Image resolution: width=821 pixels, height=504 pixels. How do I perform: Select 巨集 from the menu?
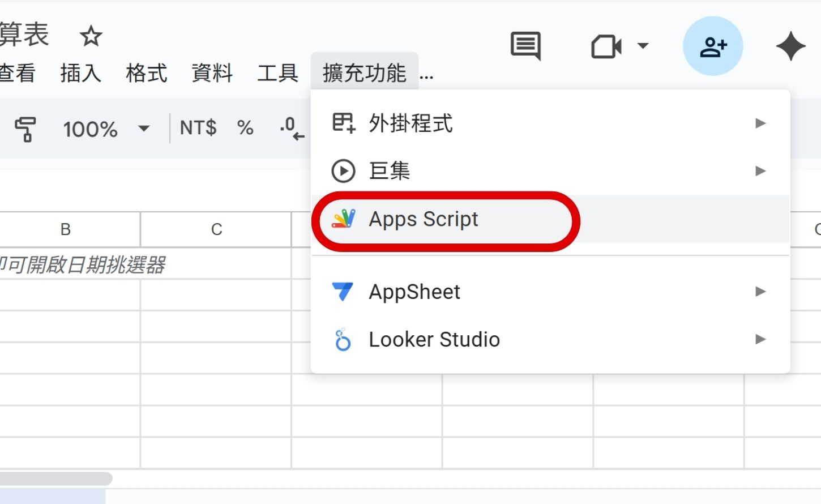(389, 171)
